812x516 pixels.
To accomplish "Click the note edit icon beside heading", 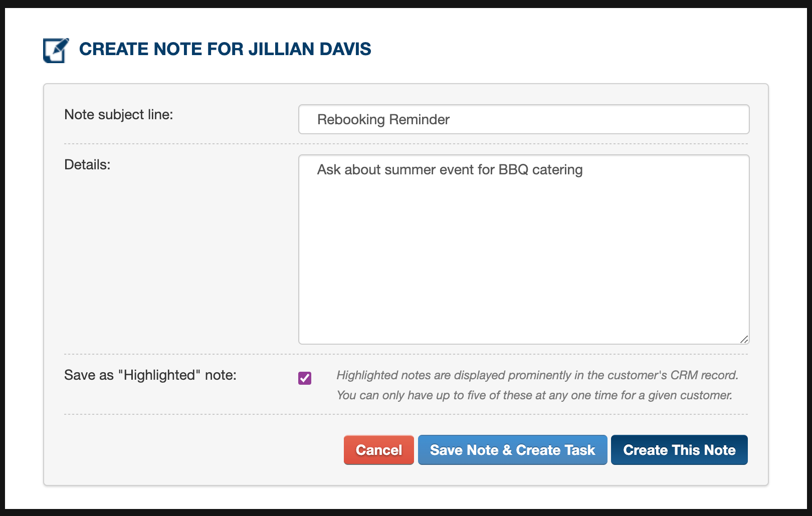I will [x=56, y=50].
